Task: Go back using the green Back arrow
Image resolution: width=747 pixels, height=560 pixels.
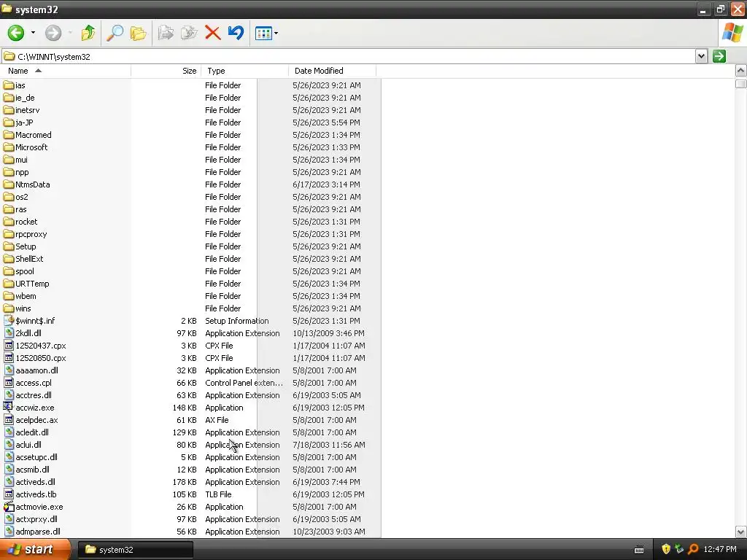Action: (x=16, y=33)
